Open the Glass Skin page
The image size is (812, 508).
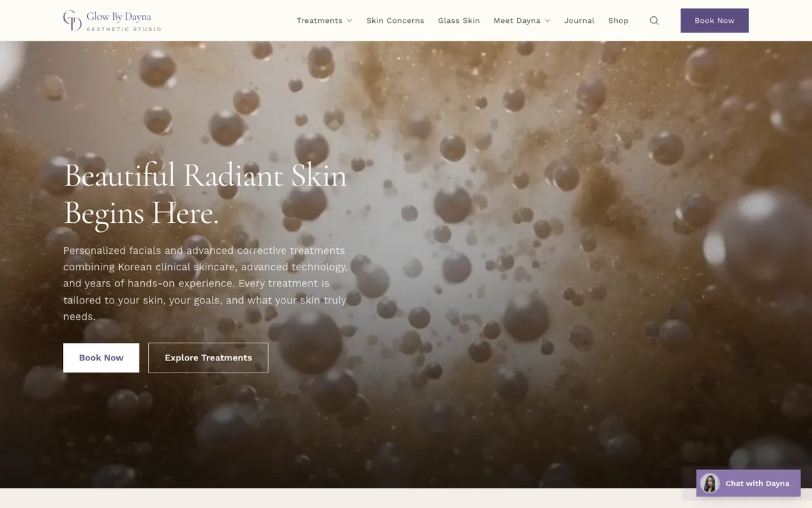pyautogui.click(x=459, y=20)
